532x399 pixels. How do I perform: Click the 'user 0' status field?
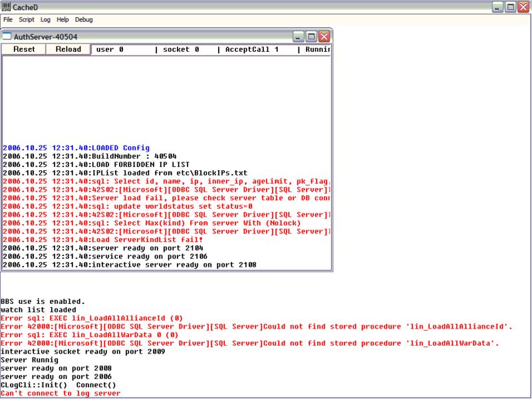tap(110, 50)
